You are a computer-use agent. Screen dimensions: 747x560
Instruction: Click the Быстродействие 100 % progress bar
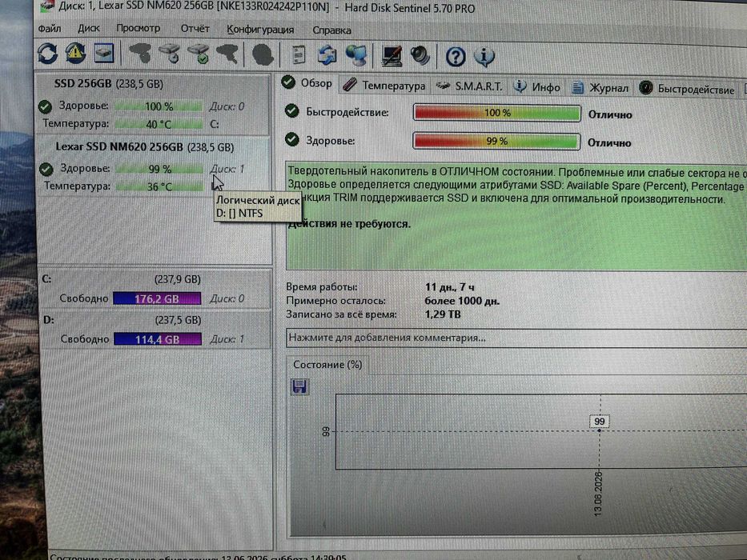pos(497,113)
